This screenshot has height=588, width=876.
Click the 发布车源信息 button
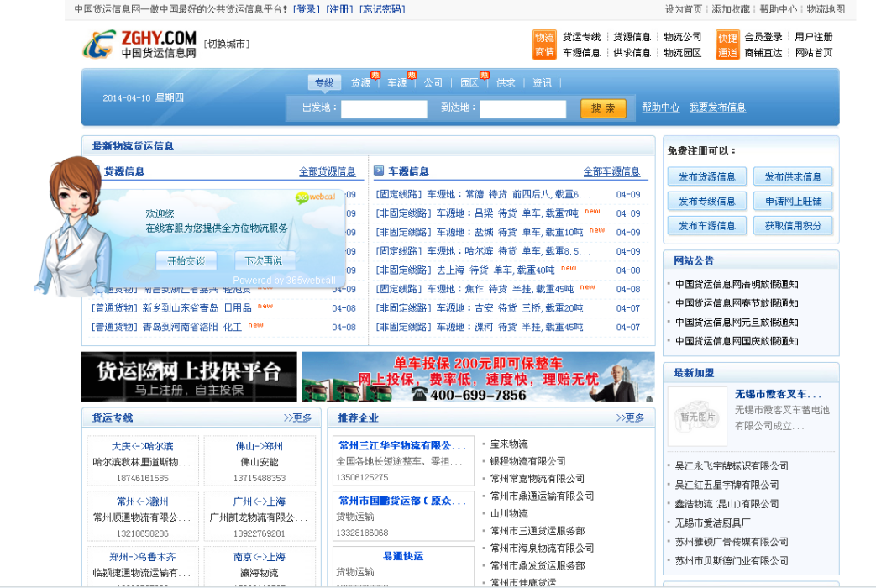click(x=706, y=226)
